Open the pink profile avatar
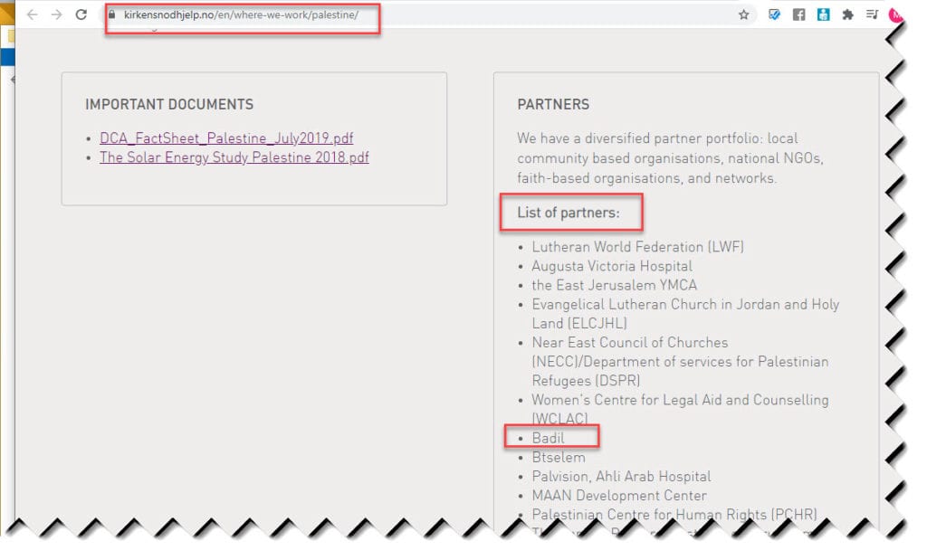 (x=894, y=14)
